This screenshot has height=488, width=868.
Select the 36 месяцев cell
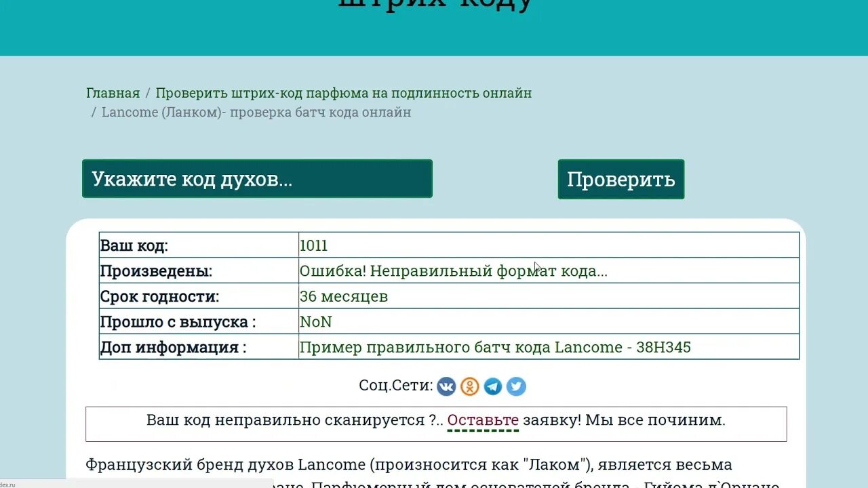point(549,296)
